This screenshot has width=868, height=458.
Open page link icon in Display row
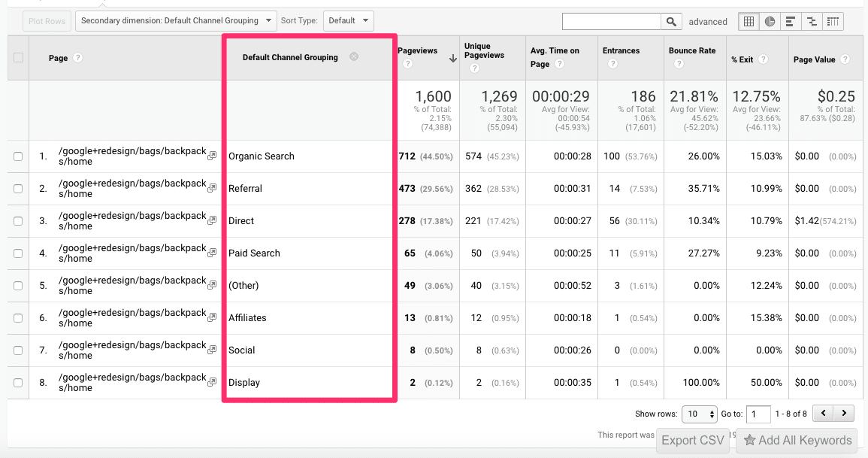(211, 382)
